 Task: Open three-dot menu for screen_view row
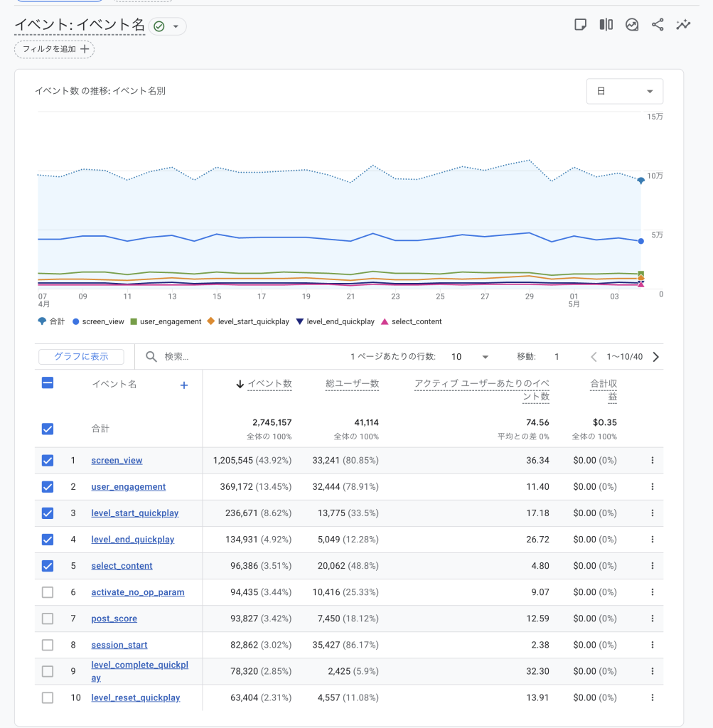pos(652,460)
